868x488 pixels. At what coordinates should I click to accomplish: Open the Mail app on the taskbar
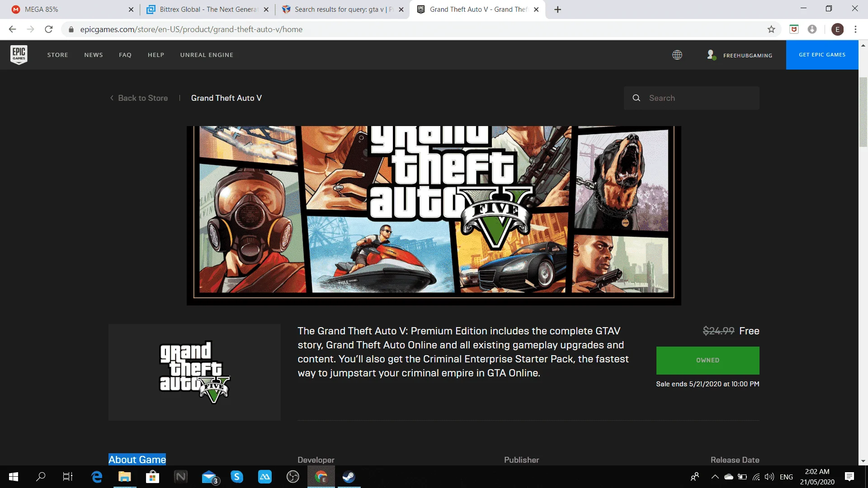[x=210, y=477]
